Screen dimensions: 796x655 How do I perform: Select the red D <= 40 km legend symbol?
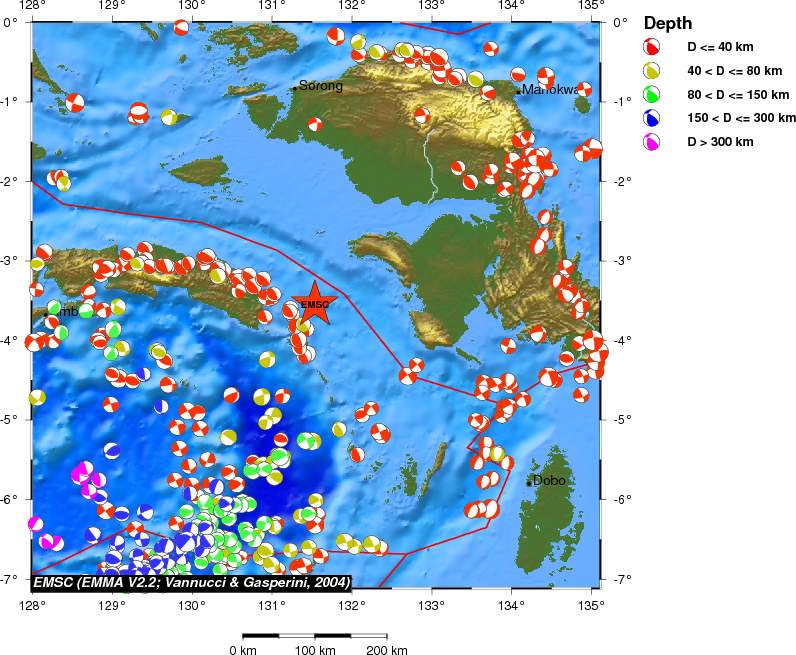[652, 47]
